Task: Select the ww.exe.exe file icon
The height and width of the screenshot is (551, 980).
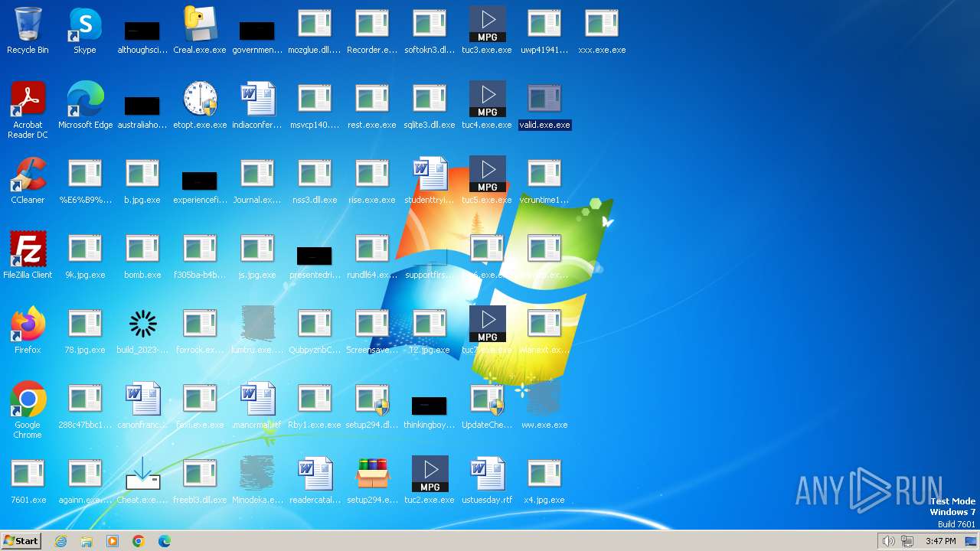Action: (x=544, y=399)
